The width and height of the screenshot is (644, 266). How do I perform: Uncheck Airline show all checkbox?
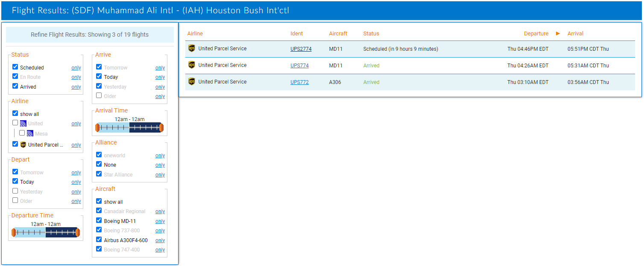(x=15, y=113)
